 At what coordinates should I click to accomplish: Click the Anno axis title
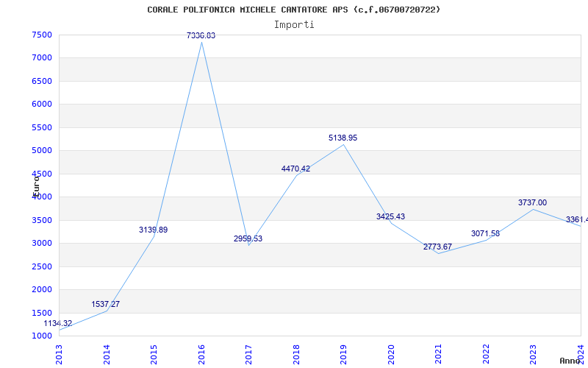[570, 361]
